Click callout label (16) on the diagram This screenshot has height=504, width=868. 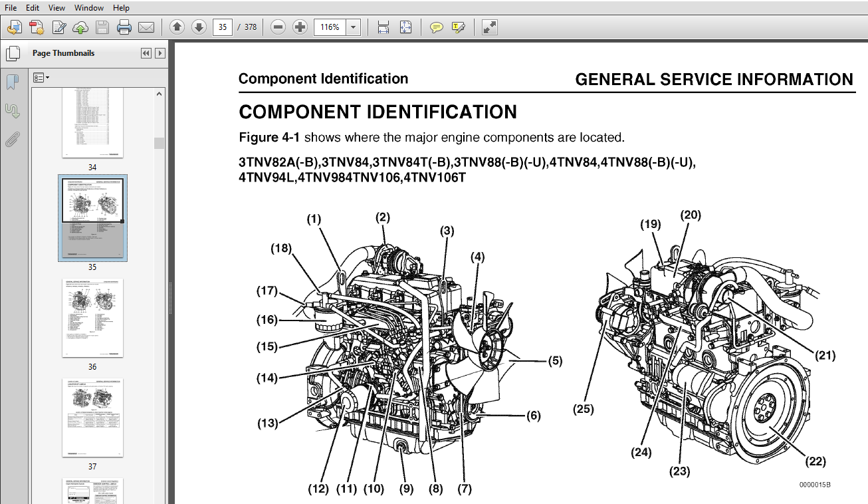(267, 320)
